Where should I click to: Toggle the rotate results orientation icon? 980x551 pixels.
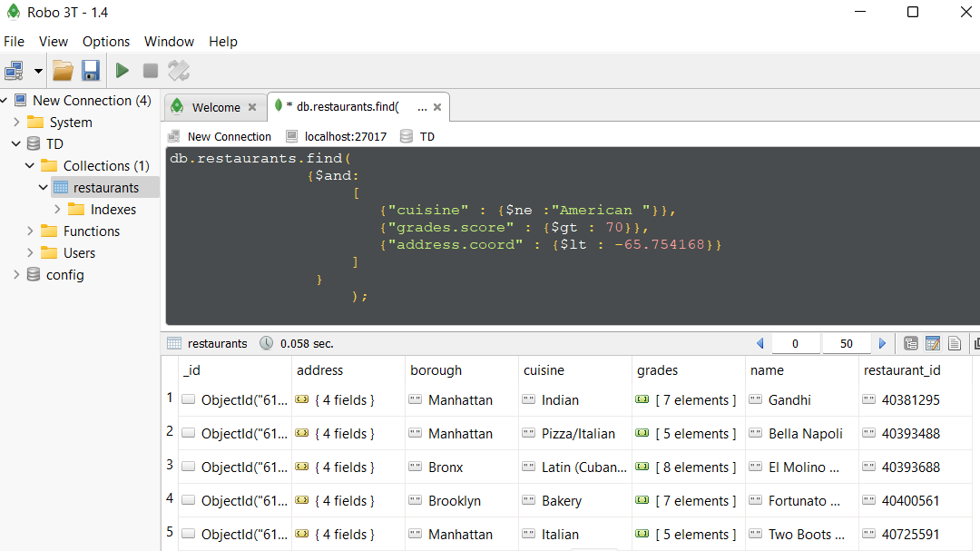[x=178, y=70]
